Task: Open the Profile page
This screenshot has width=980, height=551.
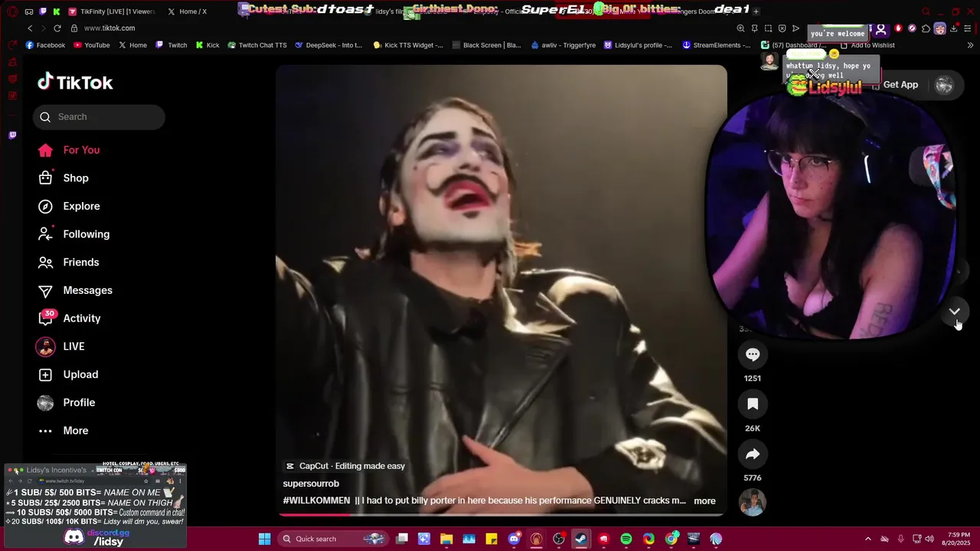Action: [66, 403]
